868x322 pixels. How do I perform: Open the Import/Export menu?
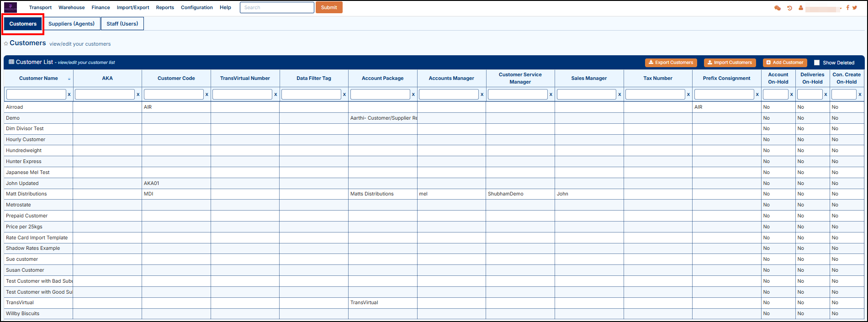[x=133, y=7]
